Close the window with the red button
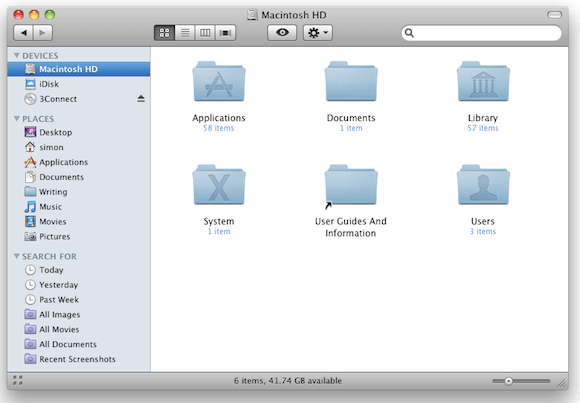580x403 pixels. coord(18,15)
